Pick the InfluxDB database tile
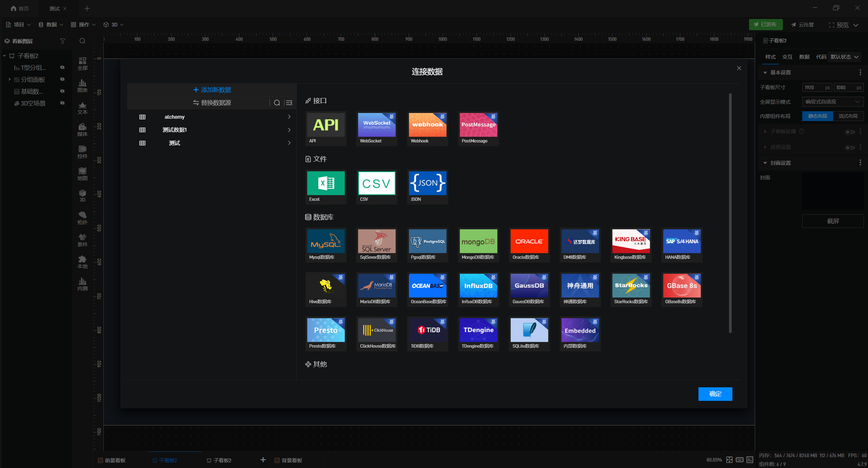This screenshot has width=868, height=468. tap(478, 289)
